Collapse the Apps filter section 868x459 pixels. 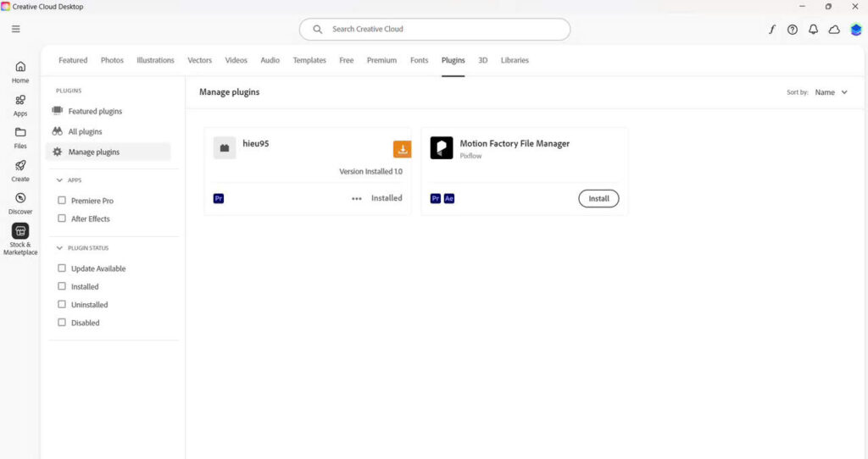[59, 180]
